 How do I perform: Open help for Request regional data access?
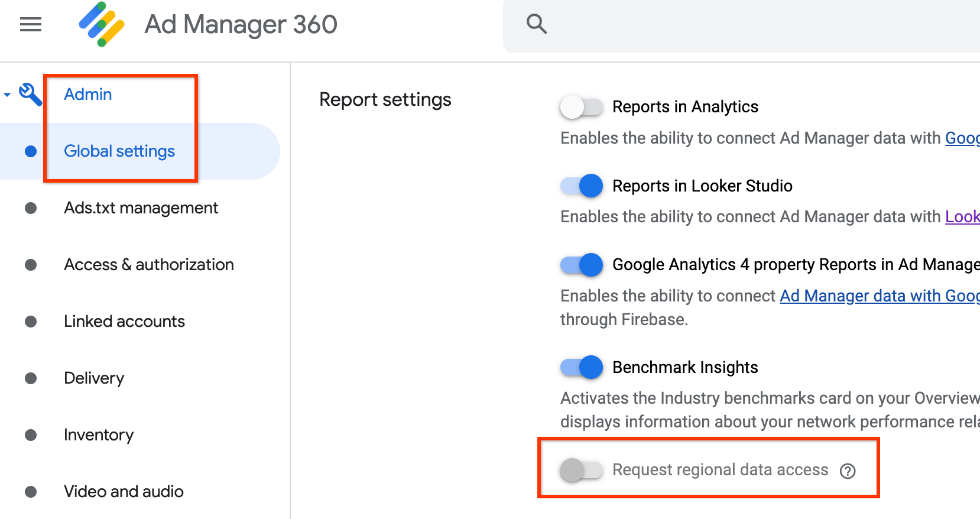[848, 471]
